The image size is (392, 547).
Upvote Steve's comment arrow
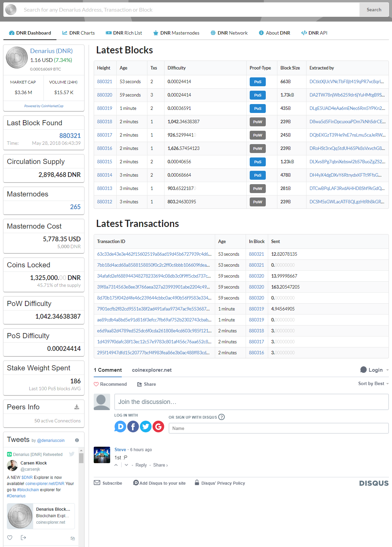(116, 465)
